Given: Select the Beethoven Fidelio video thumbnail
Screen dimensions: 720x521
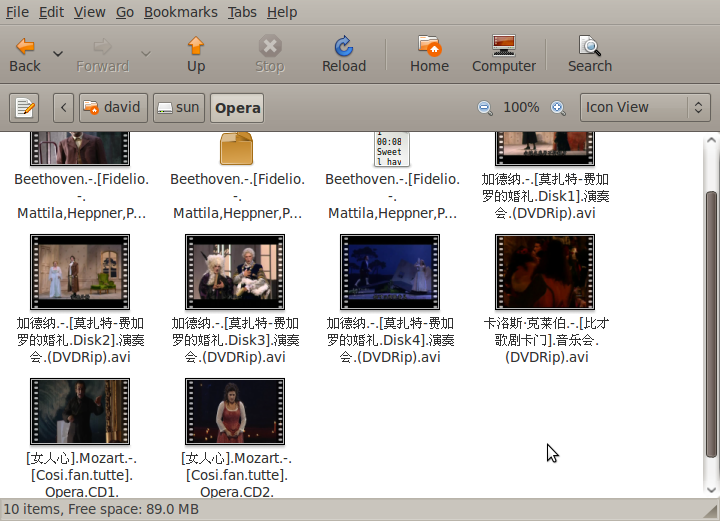Looking at the screenshot, I should pyautogui.click(x=80, y=149).
